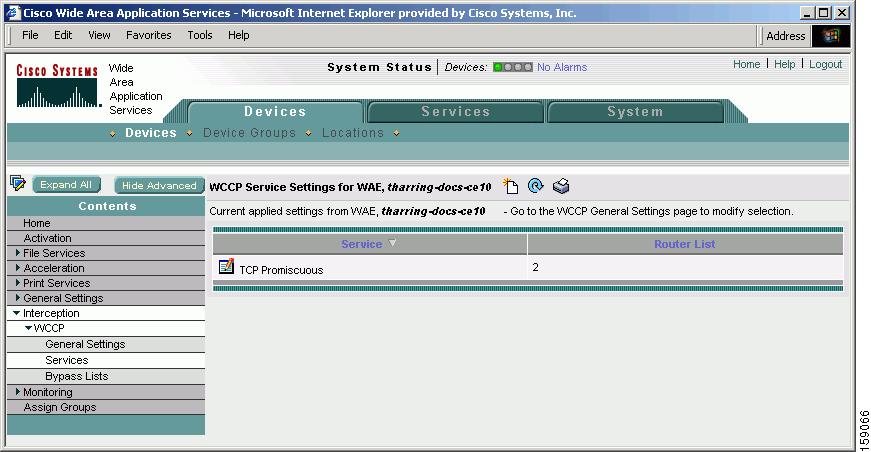
Task: Expand the Acceleration tree node
Action: (18, 268)
